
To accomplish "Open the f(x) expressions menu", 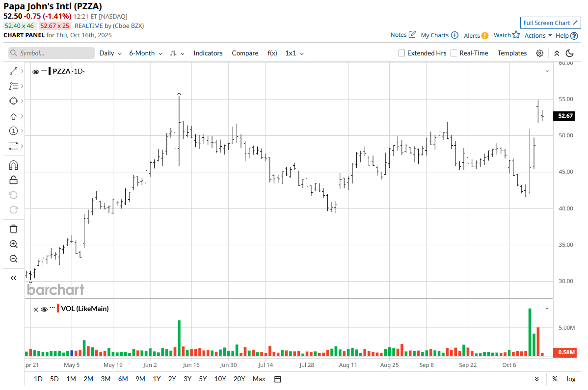I will 272,53.
